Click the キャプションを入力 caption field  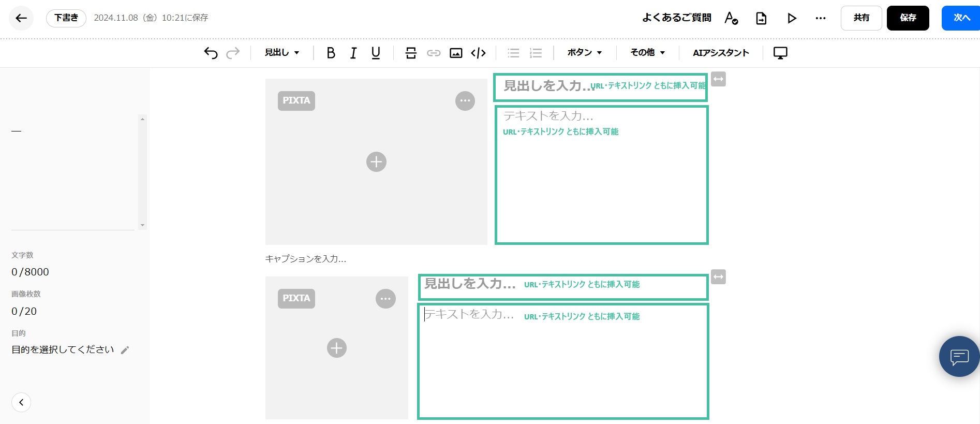pyautogui.click(x=306, y=259)
